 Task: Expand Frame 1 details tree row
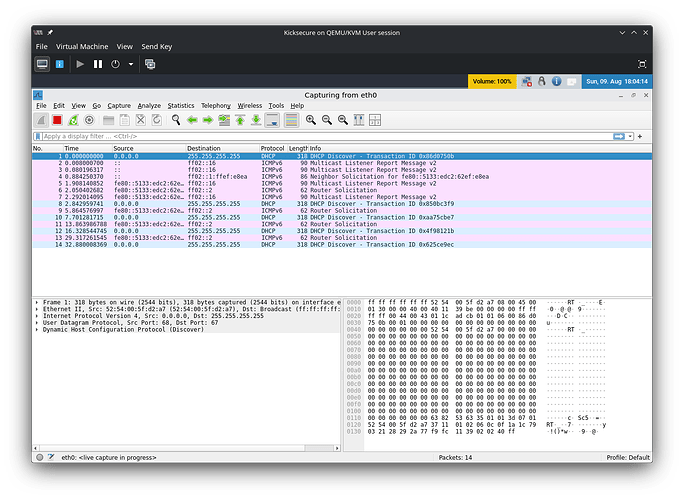37,302
